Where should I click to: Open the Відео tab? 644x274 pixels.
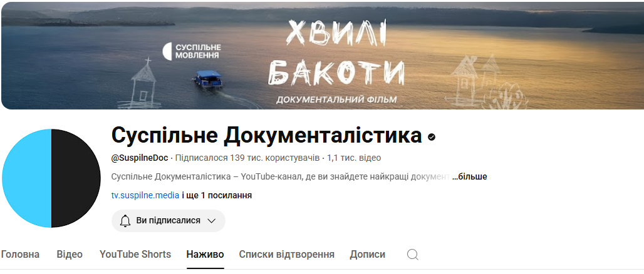[70, 255]
